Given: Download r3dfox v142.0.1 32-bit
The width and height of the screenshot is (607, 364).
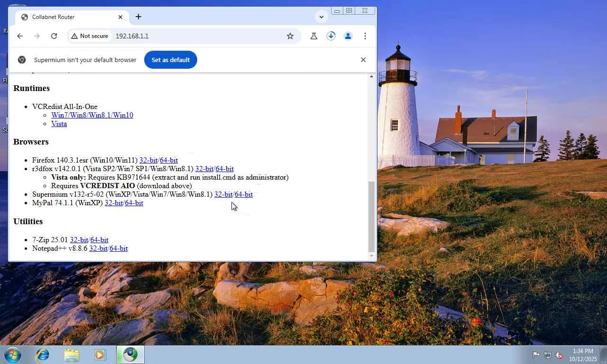Looking at the screenshot, I should [x=204, y=169].
